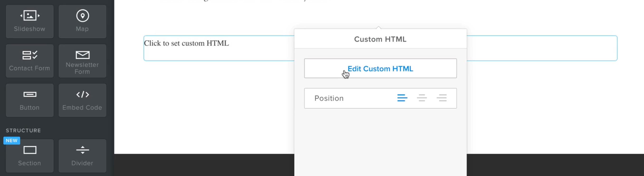
Task: Click the Embed Code element
Action: tap(82, 100)
